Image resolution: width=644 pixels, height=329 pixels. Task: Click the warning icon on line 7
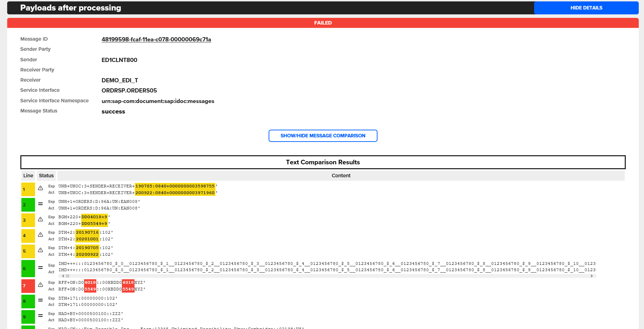pos(41,285)
